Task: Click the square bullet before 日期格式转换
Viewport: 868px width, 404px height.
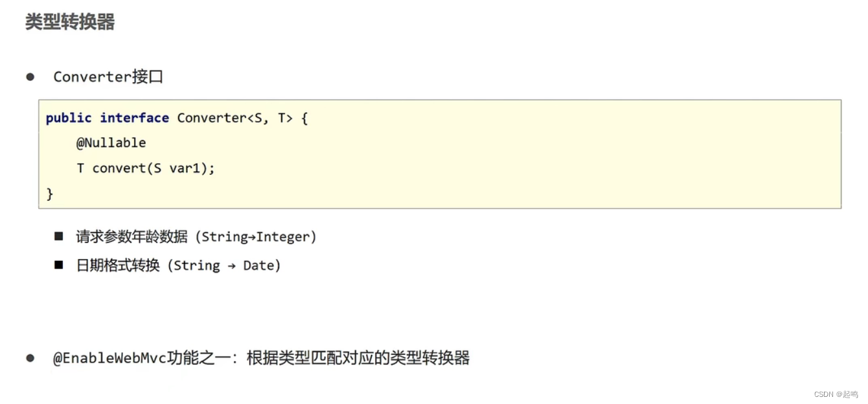Action: [x=59, y=265]
